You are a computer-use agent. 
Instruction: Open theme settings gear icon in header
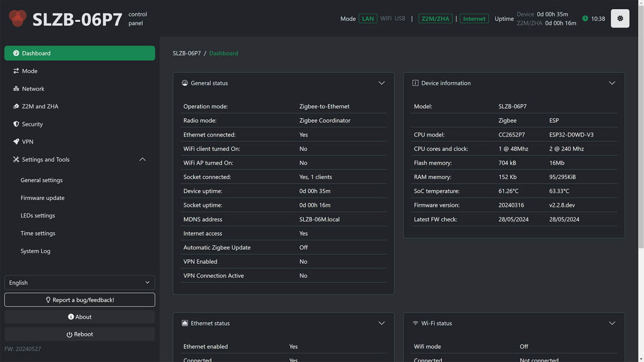(620, 18)
